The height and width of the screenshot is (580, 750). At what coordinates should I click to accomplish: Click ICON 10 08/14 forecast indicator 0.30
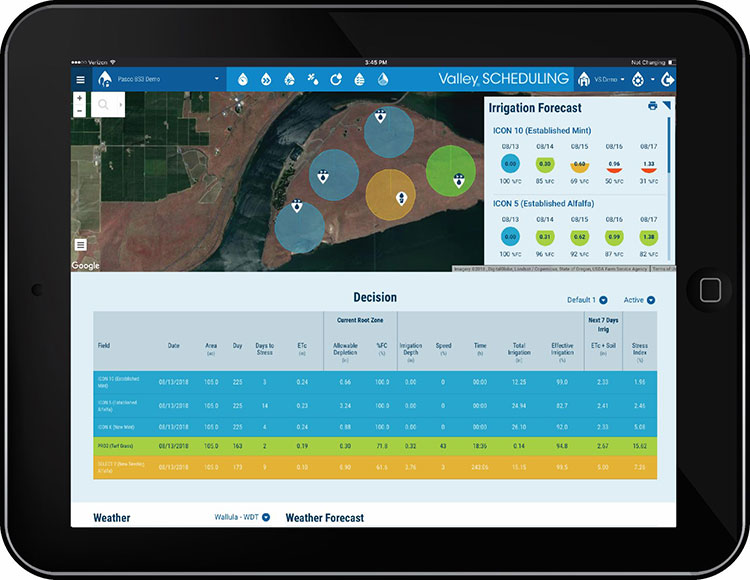(545, 164)
